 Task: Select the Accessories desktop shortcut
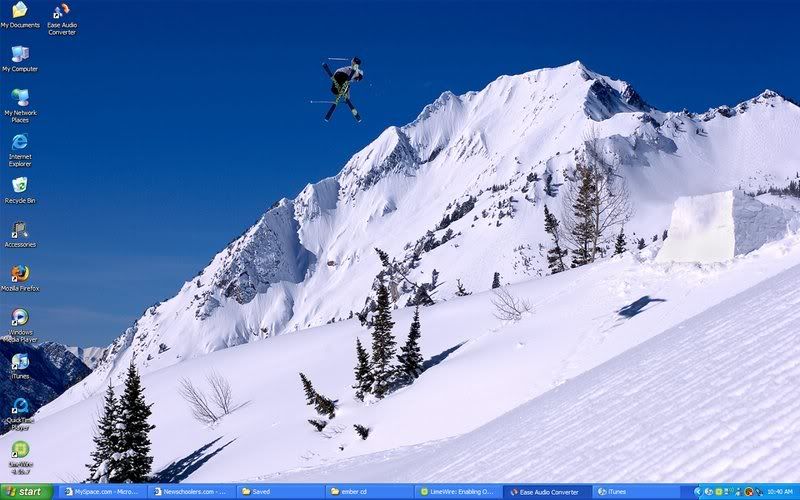[19, 230]
